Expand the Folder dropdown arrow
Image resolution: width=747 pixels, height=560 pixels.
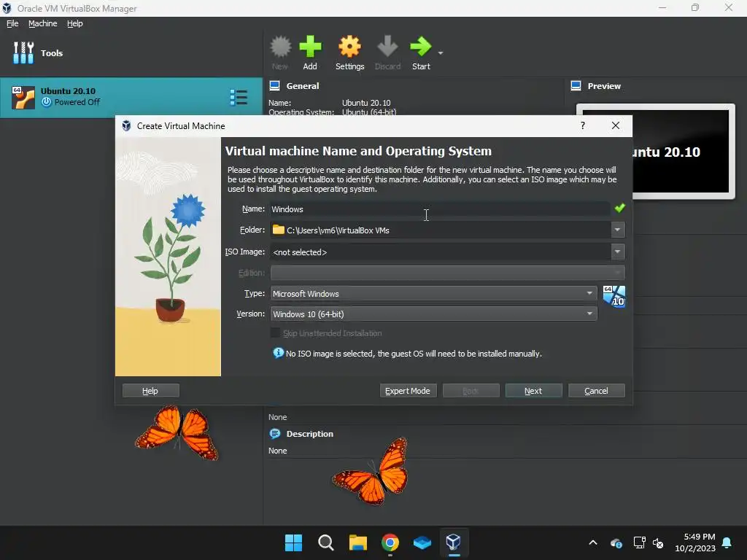pyautogui.click(x=617, y=230)
